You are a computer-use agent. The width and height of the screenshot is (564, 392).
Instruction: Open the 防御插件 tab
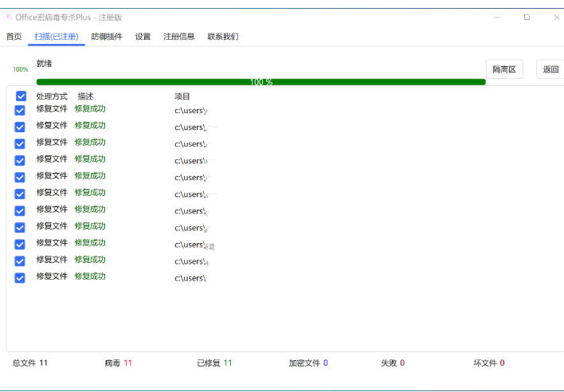point(107,37)
